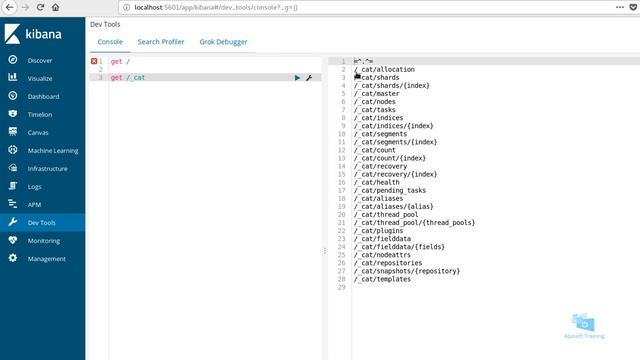Open Visualize bar chart icon
Image resolution: width=640 pixels, height=360 pixels.
click(x=13, y=77)
